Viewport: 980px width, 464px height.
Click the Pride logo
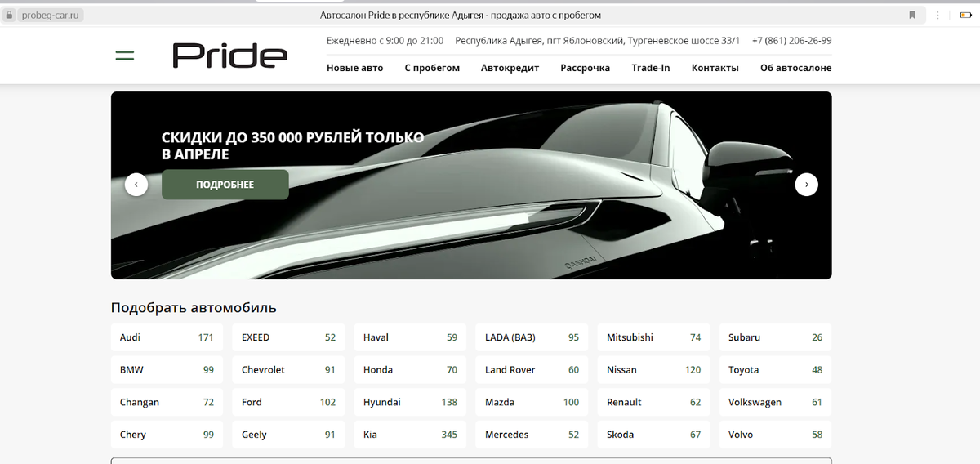point(229,56)
